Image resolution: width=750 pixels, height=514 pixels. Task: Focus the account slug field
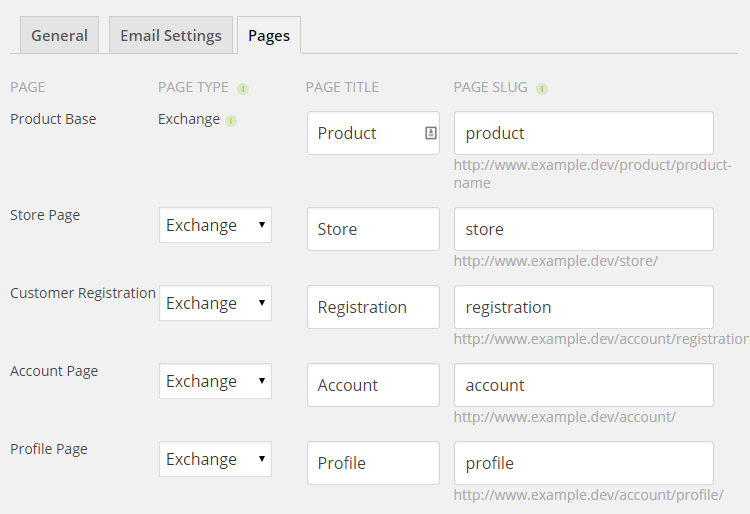point(584,384)
